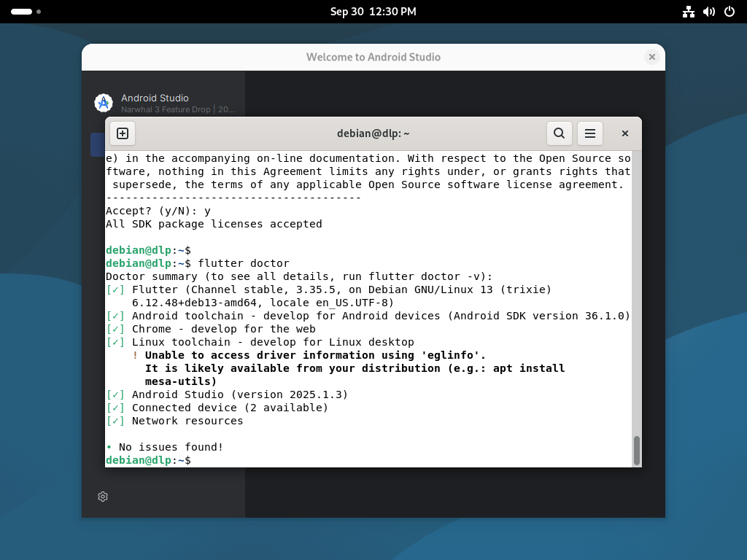Open the network status icon
The width and height of the screenshot is (747, 560).
(x=688, y=12)
